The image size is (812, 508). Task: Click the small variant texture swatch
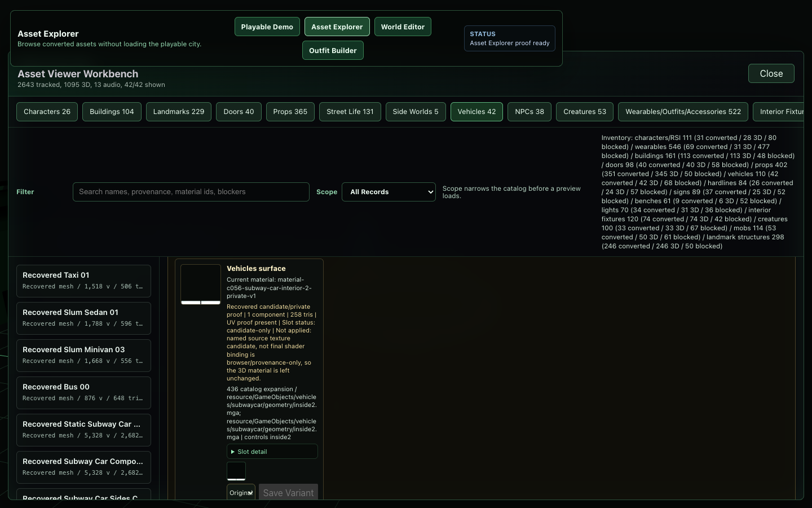point(236,471)
